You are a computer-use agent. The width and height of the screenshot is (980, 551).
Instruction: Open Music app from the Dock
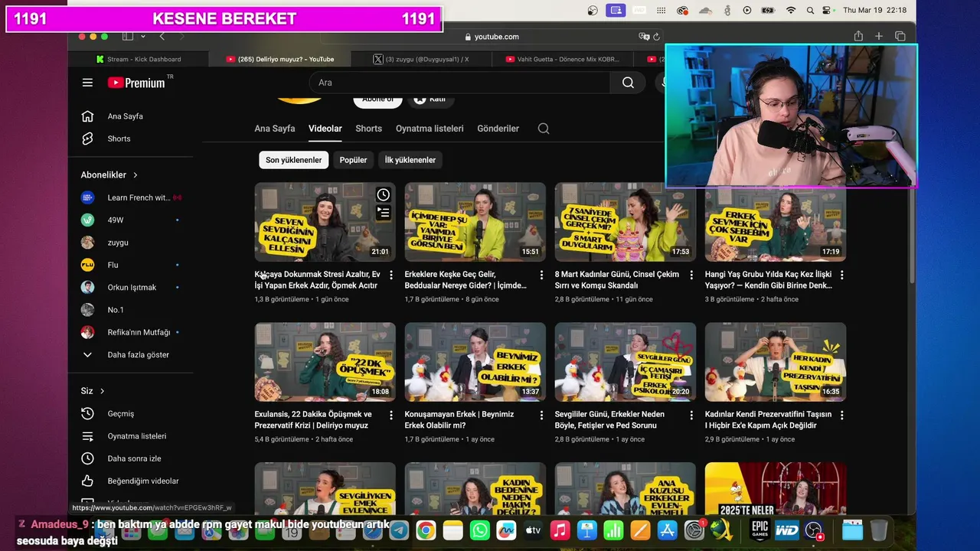(x=560, y=530)
